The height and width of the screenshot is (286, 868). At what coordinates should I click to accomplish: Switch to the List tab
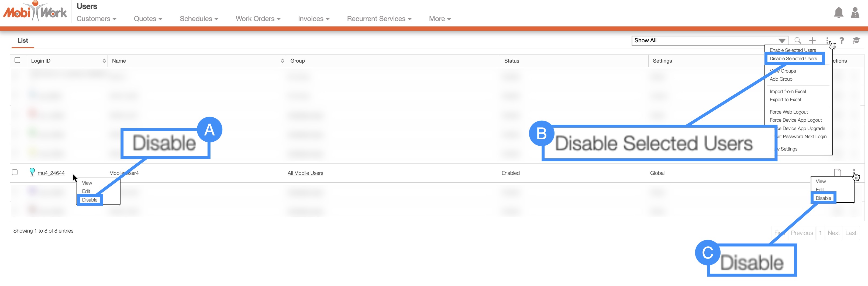pos(23,40)
